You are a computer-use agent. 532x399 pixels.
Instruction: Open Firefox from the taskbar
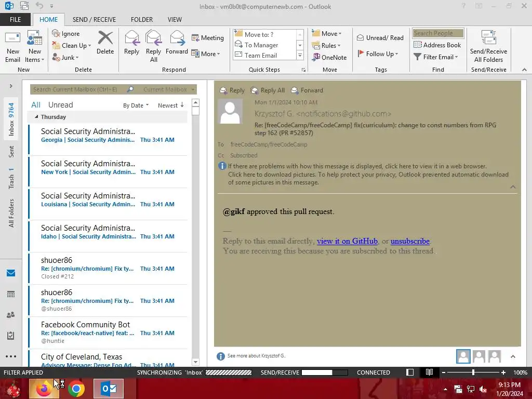tap(44, 389)
